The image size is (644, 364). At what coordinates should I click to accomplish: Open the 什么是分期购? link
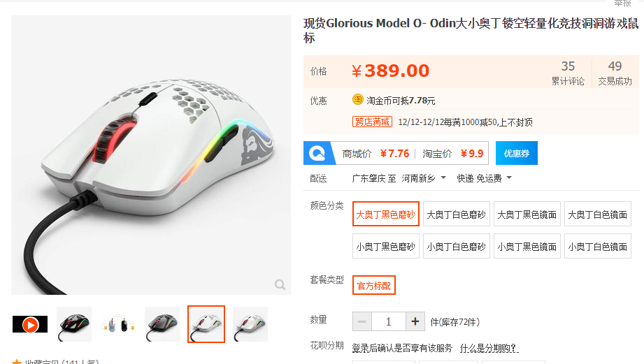coord(489,349)
